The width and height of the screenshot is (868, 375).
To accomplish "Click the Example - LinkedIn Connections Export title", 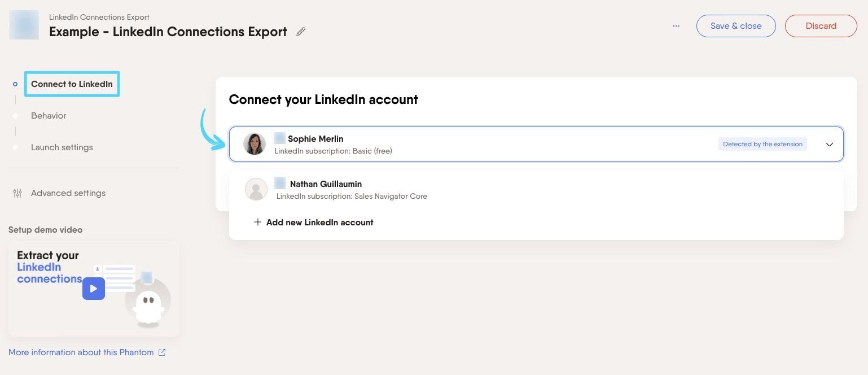I will (168, 32).
